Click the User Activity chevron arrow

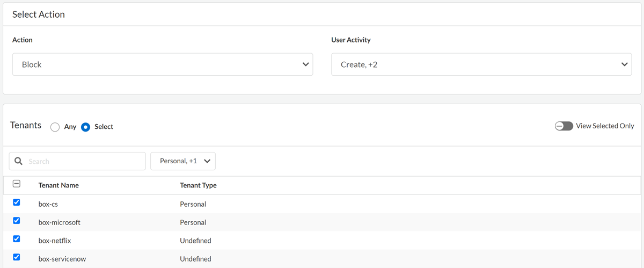coord(624,64)
